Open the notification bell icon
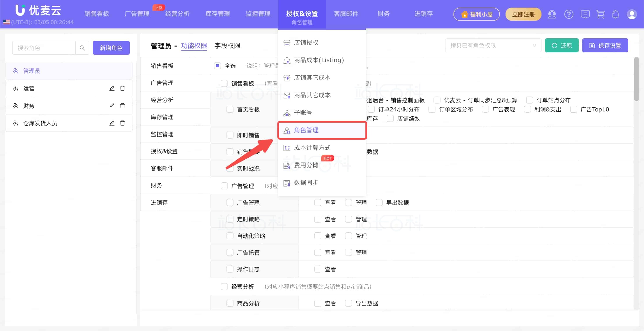Screen dimensions: 644x331 (x=615, y=14)
